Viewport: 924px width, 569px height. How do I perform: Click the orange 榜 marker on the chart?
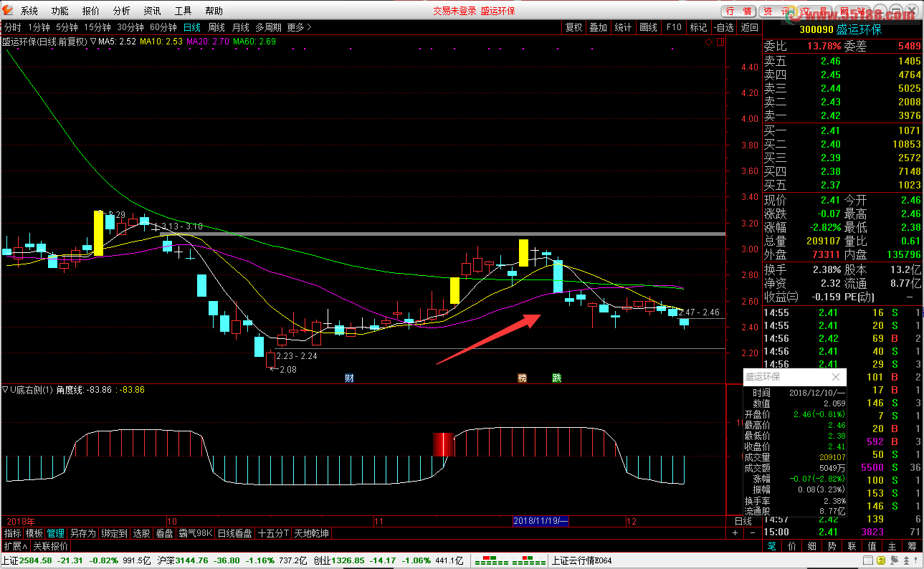point(523,378)
